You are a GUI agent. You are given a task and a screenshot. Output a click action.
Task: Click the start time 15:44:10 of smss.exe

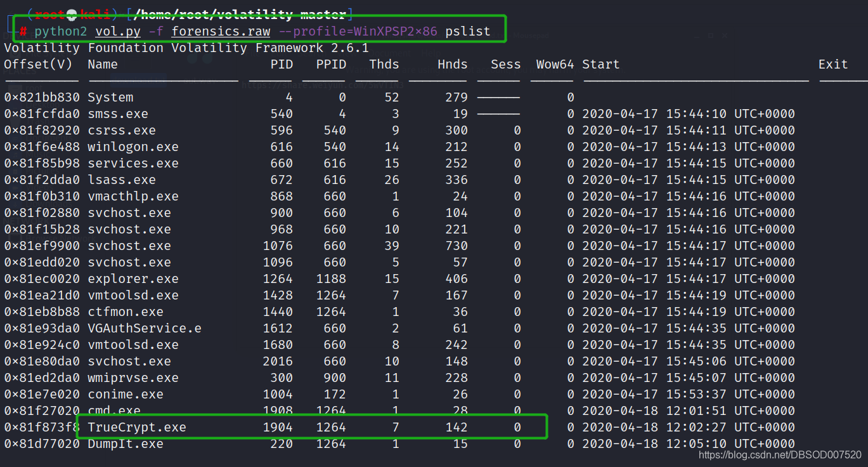(696, 114)
